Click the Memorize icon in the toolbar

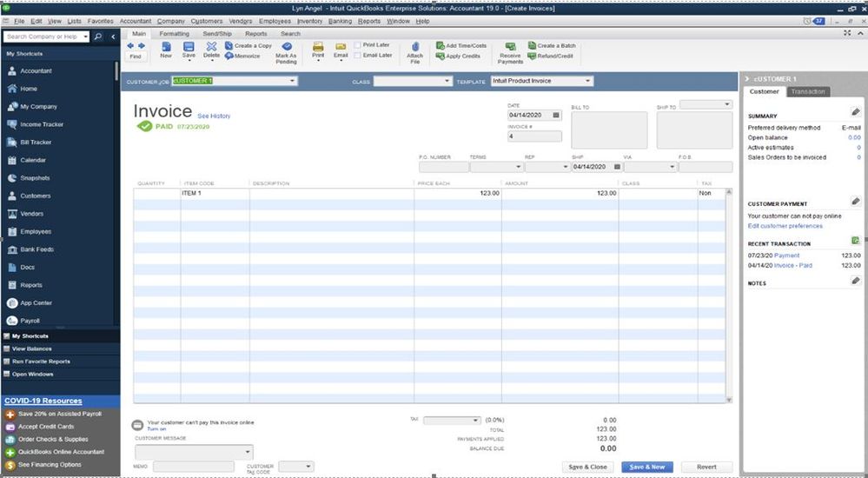point(229,56)
